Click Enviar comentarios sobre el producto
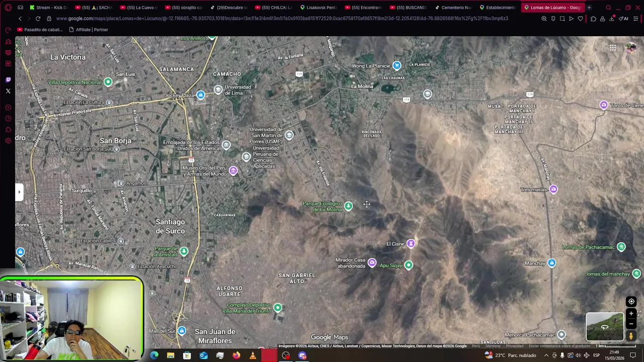Image resolution: width=644 pixels, height=362 pixels. click(559, 346)
